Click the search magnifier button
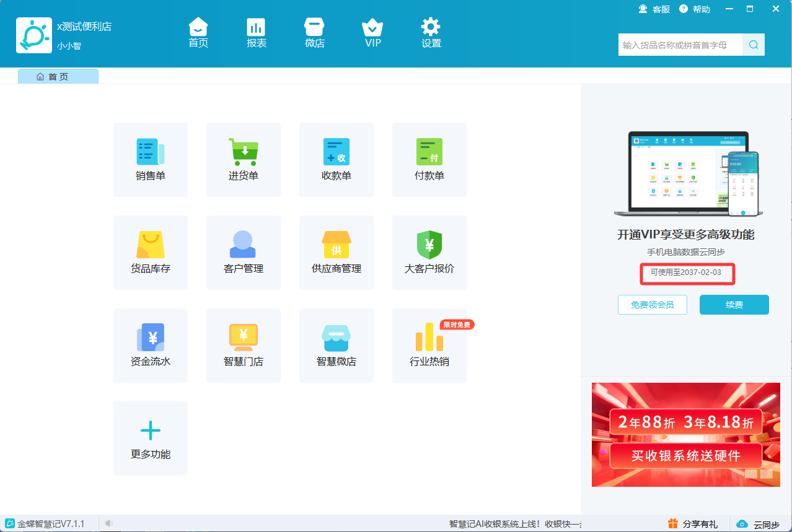Viewport: 792px width, 532px height. tap(754, 45)
